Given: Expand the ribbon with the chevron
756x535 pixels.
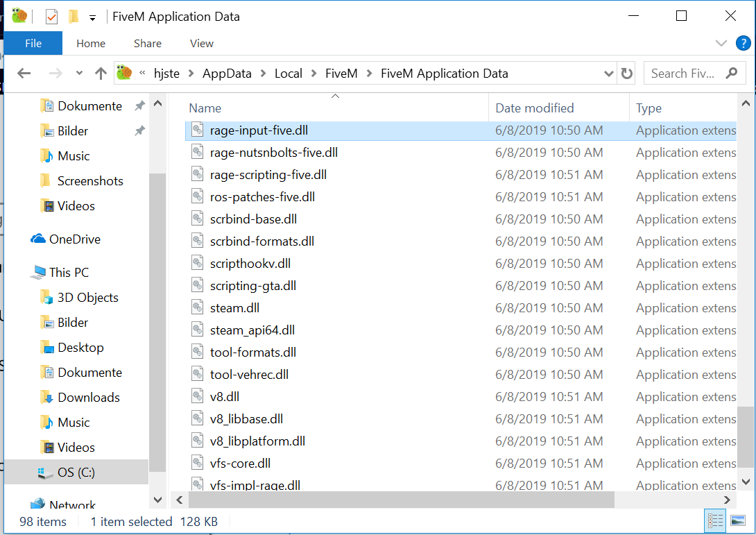Looking at the screenshot, I should click(721, 44).
